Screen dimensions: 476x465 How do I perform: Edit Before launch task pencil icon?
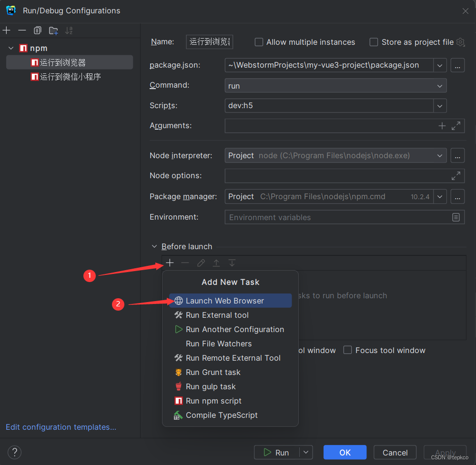coord(201,263)
